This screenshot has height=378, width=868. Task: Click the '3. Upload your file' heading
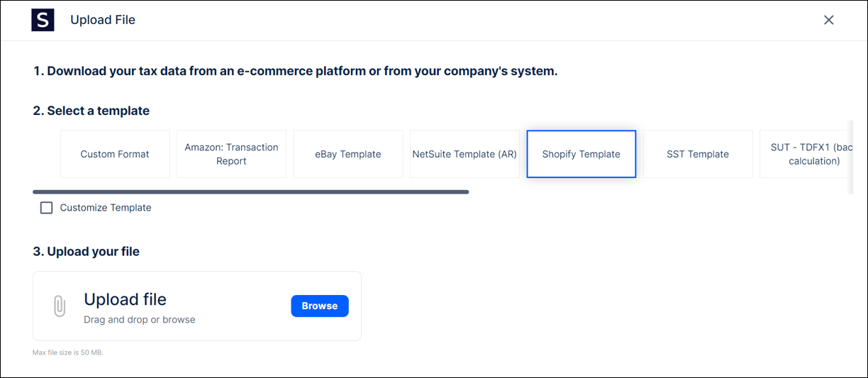pyautogui.click(x=86, y=252)
